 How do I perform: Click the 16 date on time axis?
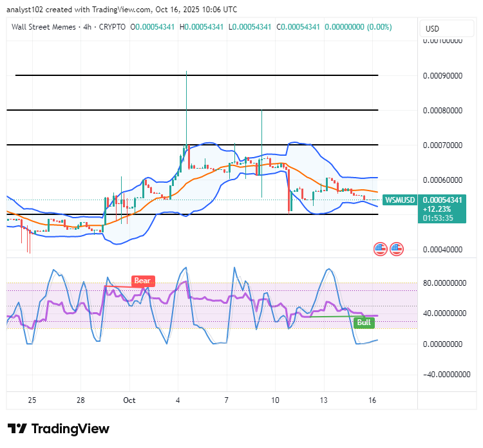click(x=372, y=400)
